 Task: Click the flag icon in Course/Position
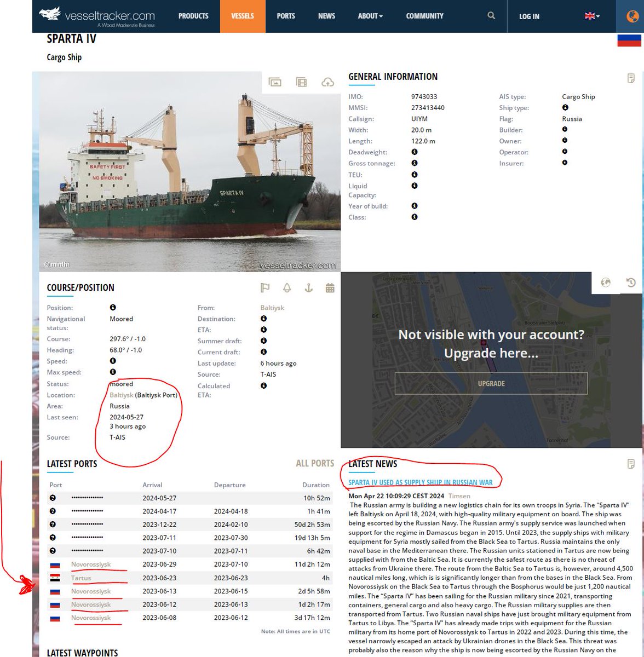pos(265,287)
